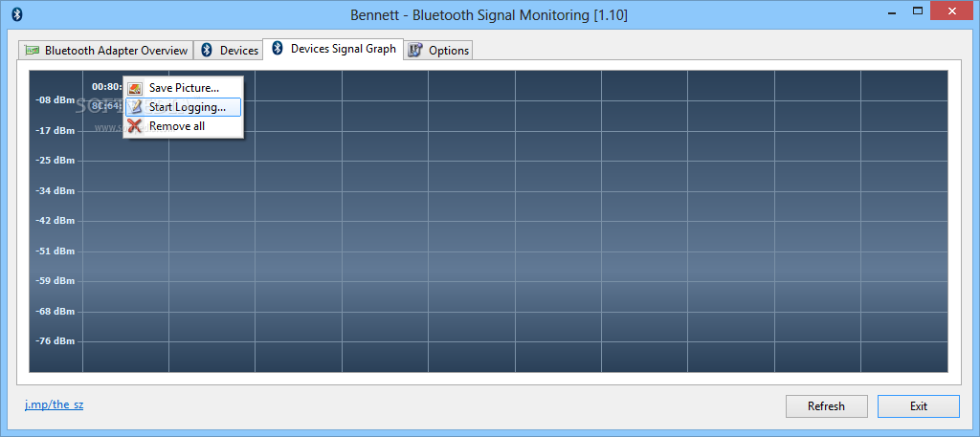
Task: Click the -25 dBm axis label
Action: (x=55, y=161)
